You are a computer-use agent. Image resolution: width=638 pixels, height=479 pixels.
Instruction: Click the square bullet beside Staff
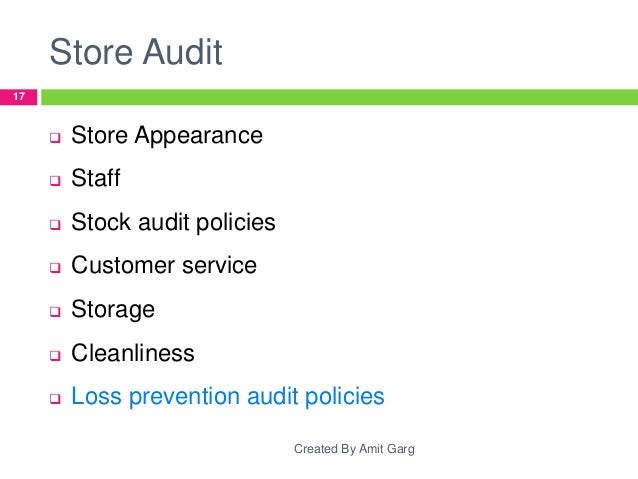point(55,181)
